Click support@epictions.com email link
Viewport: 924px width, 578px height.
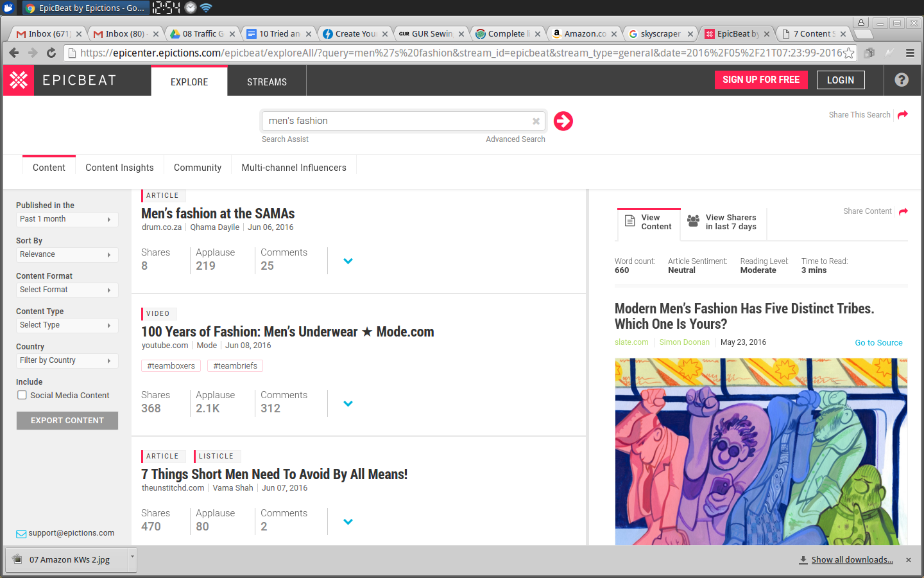click(71, 533)
